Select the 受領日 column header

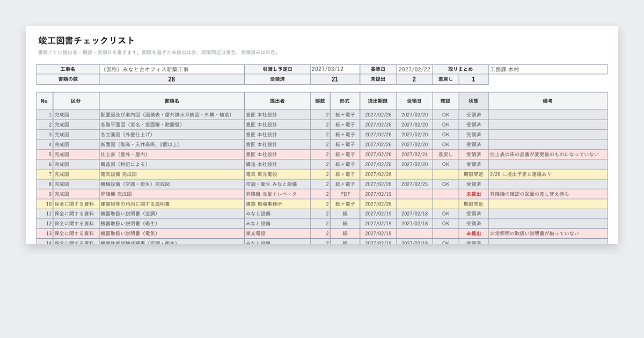click(x=414, y=101)
